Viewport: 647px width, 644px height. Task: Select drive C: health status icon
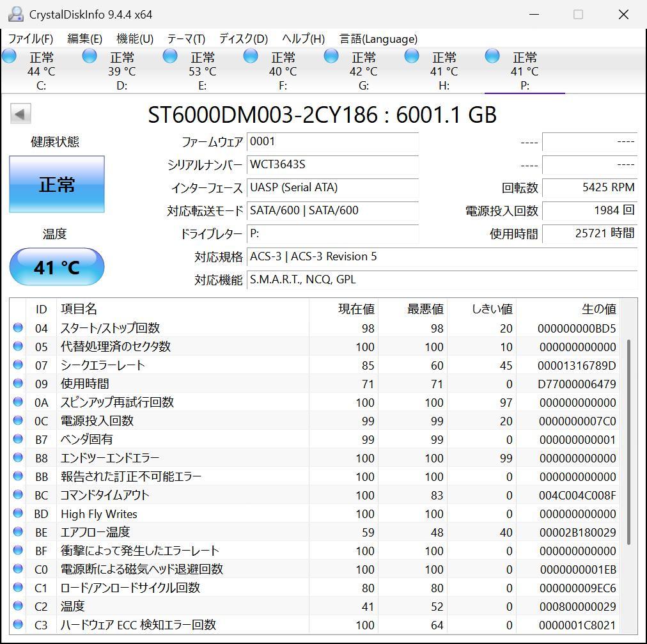click(x=9, y=56)
